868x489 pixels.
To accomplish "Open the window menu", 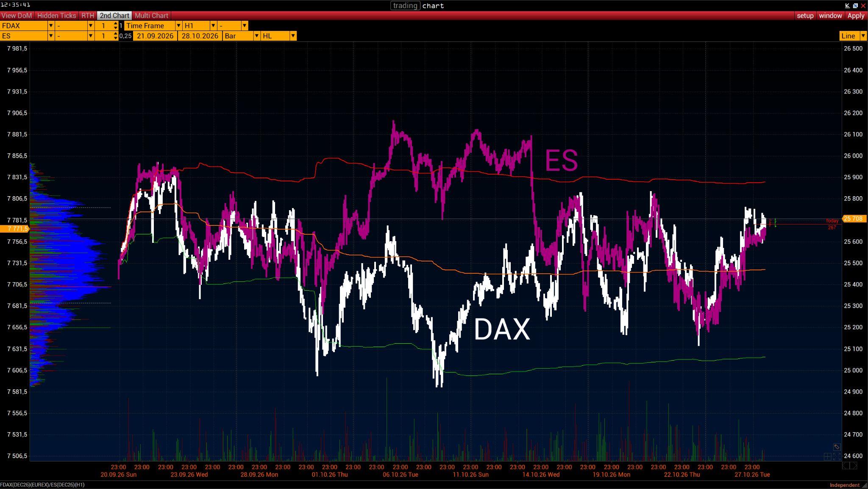I will pyautogui.click(x=830, y=15).
